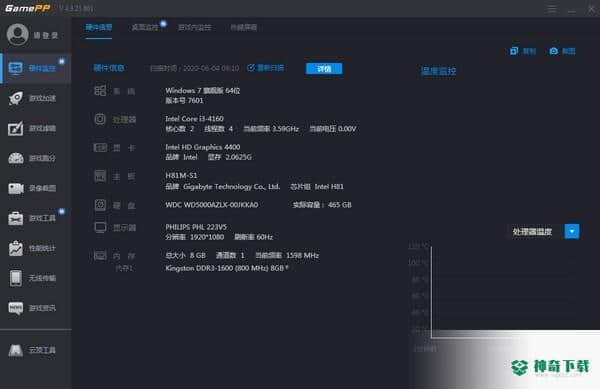Open the 硬件监控 hardware monitor sidebar item
The height and width of the screenshot is (389, 600).
(x=36, y=68)
